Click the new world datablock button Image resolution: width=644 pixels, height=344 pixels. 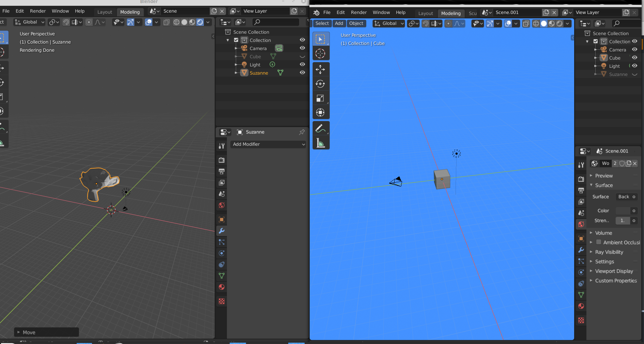(628, 163)
